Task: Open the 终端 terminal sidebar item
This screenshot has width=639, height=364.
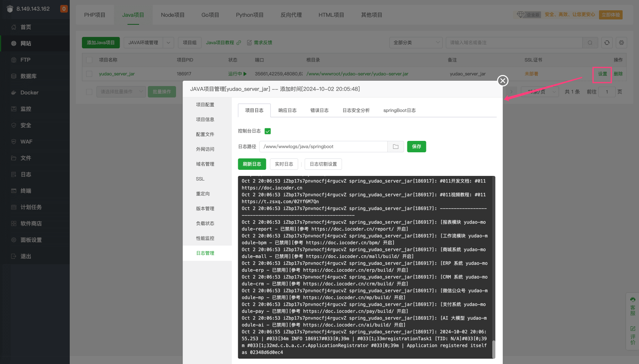Action: point(26,191)
